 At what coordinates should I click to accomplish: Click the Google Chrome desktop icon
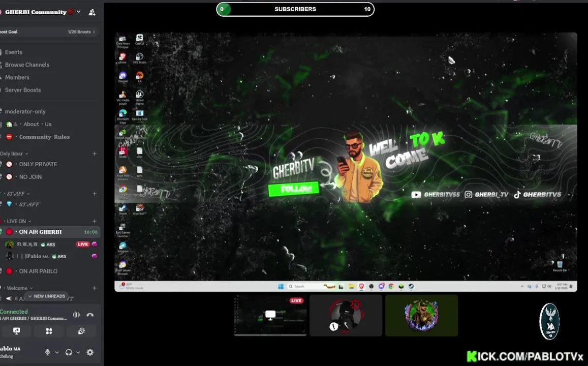(x=122, y=191)
